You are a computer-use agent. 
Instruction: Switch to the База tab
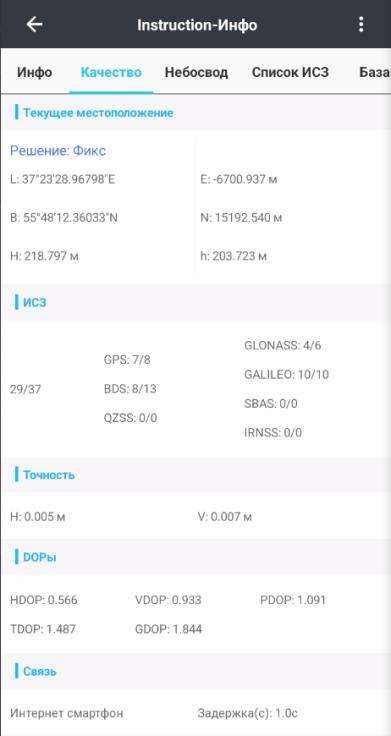pyautogui.click(x=375, y=72)
